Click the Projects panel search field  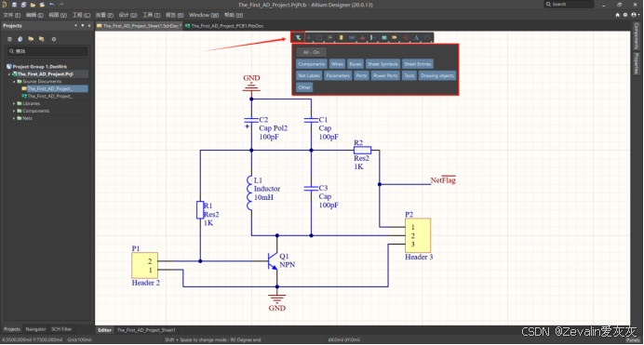(x=47, y=51)
